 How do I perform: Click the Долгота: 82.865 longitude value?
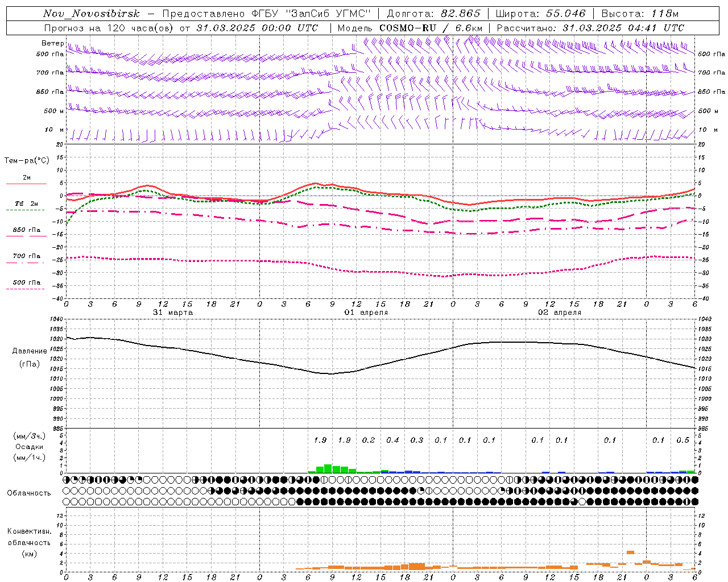pyautogui.click(x=433, y=14)
